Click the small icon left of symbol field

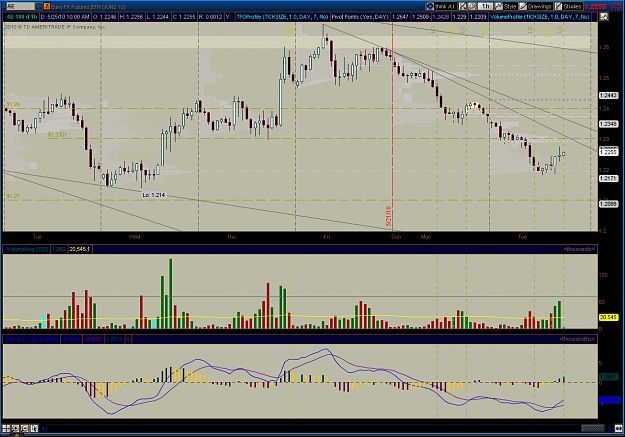click(3, 6)
